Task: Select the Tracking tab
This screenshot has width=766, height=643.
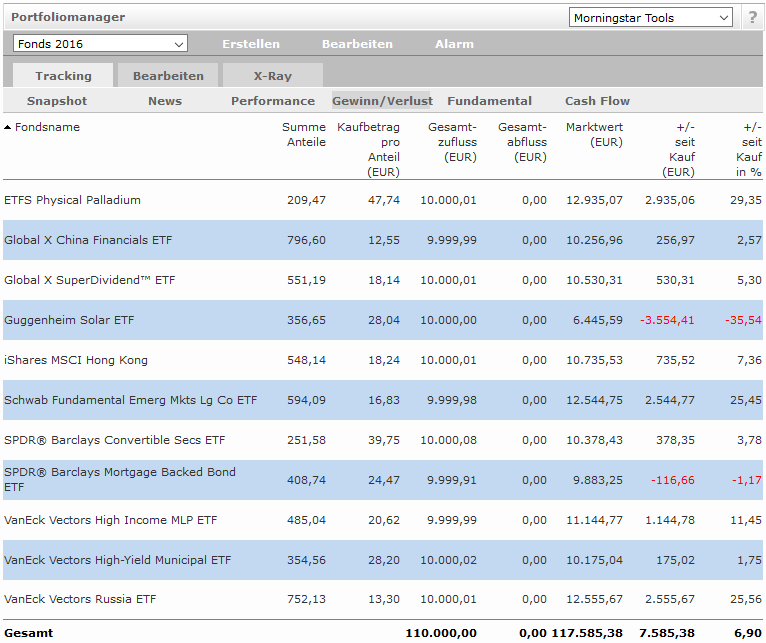Action: [x=63, y=76]
